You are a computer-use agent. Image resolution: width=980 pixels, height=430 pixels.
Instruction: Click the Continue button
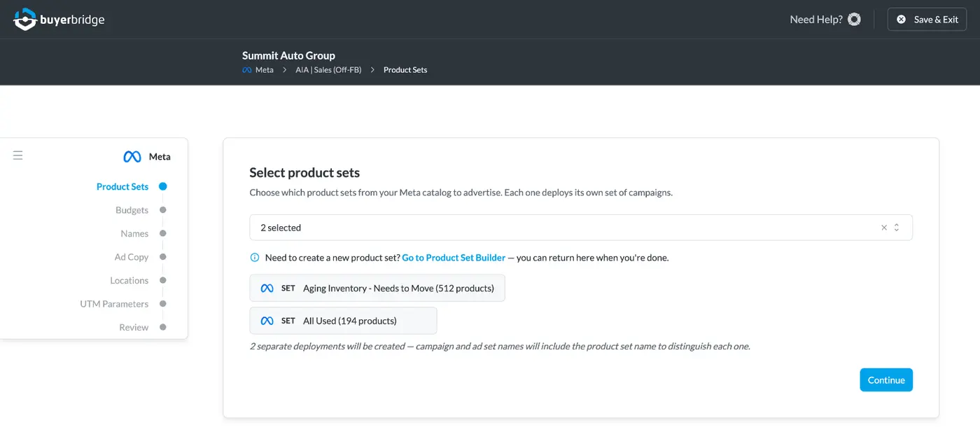[x=886, y=380]
